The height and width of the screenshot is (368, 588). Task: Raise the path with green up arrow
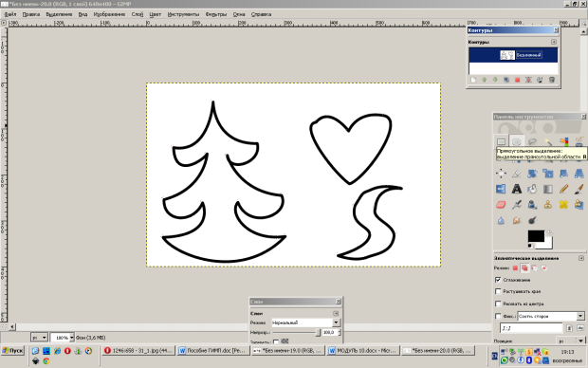coord(484,80)
